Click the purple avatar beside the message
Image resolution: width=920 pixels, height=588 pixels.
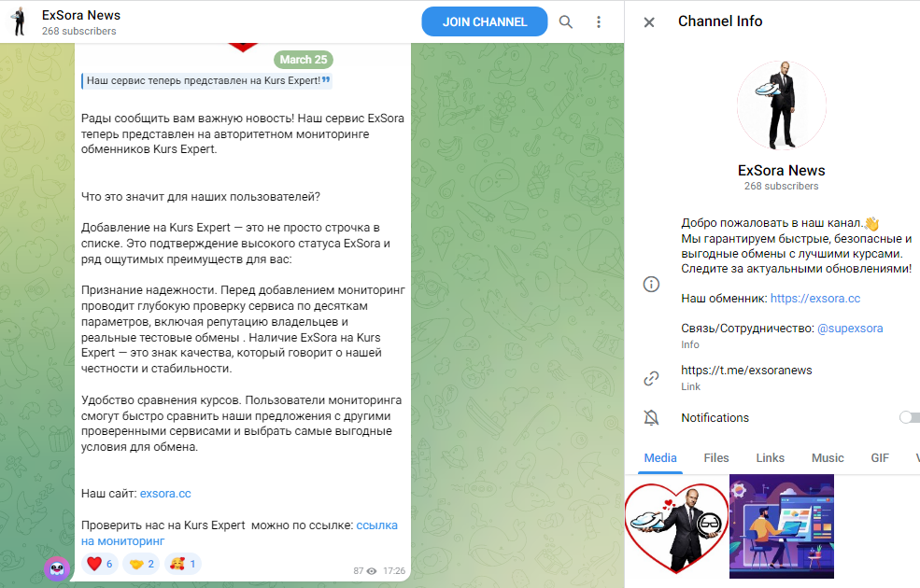point(57,568)
